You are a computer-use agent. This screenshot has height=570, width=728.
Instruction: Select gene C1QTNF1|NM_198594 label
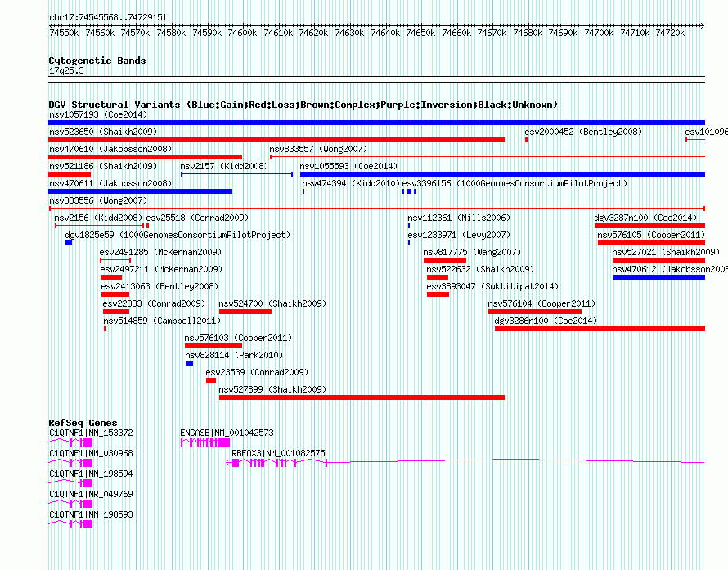pyautogui.click(x=91, y=474)
